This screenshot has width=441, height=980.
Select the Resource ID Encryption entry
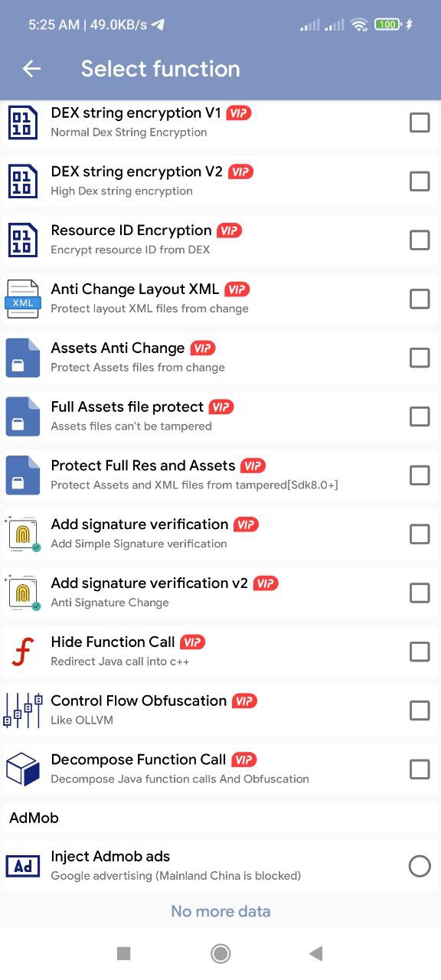[x=220, y=240]
